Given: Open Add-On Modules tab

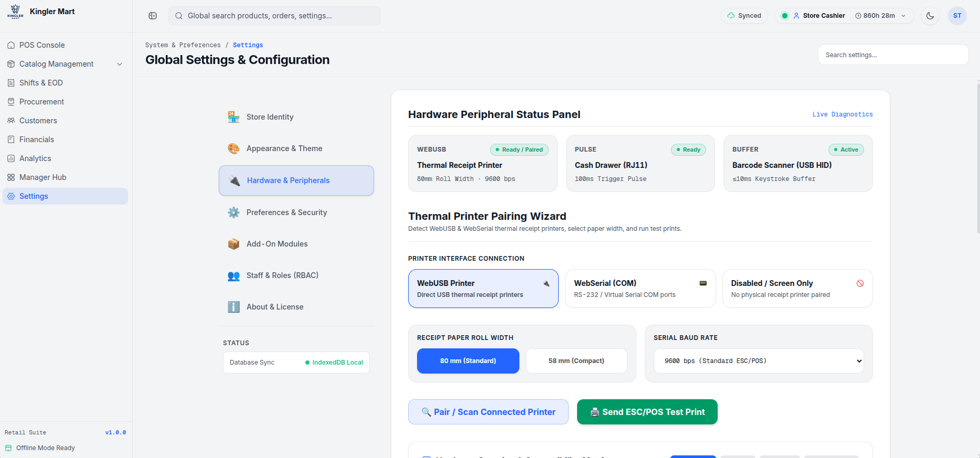Looking at the screenshot, I should click(x=296, y=244).
